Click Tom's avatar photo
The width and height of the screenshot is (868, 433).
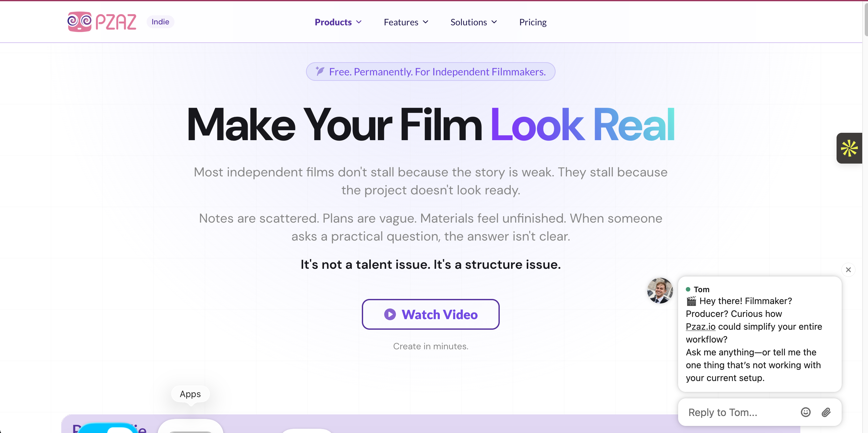(660, 291)
